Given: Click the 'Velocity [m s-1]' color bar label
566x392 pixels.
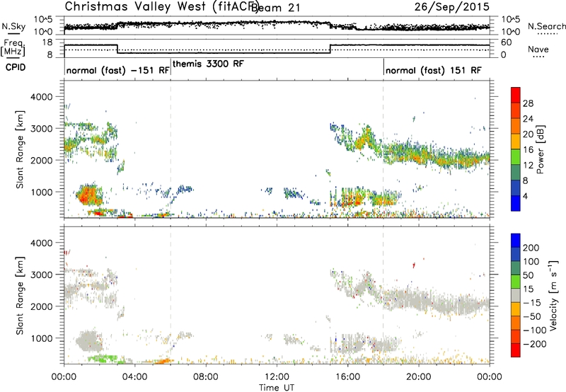Looking at the screenshot, I should [553, 295].
